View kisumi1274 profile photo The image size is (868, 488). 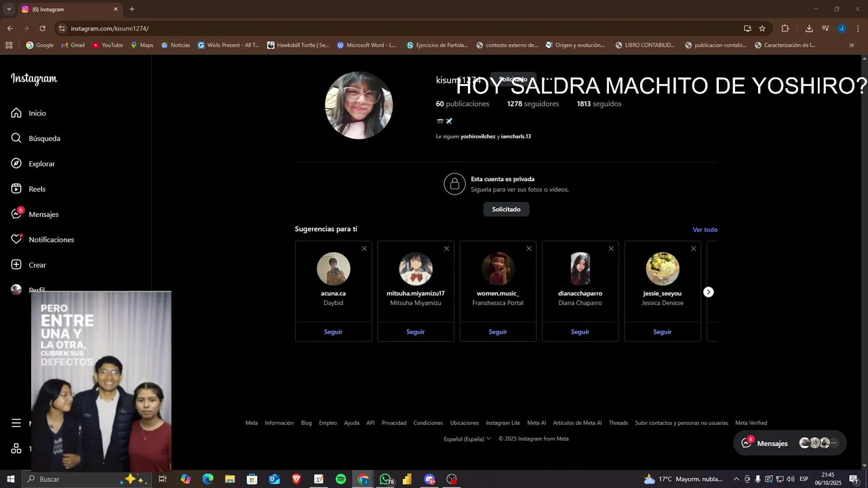click(x=359, y=105)
